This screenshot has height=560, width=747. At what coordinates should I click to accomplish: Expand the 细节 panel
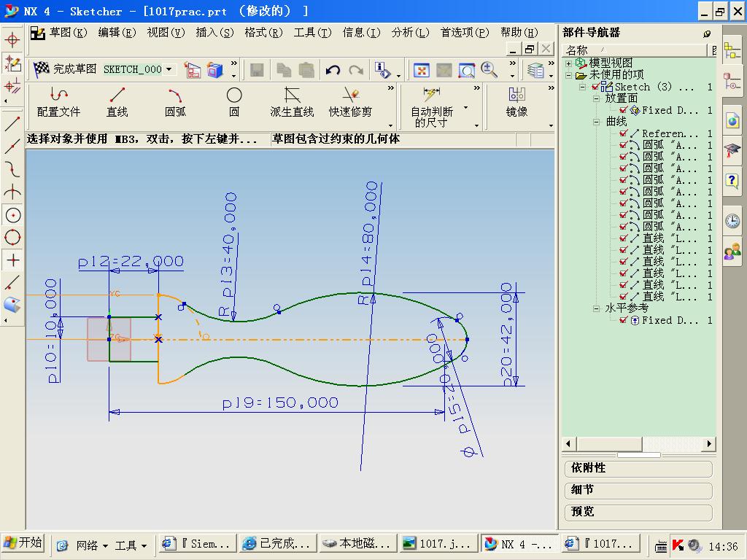click(x=638, y=490)
